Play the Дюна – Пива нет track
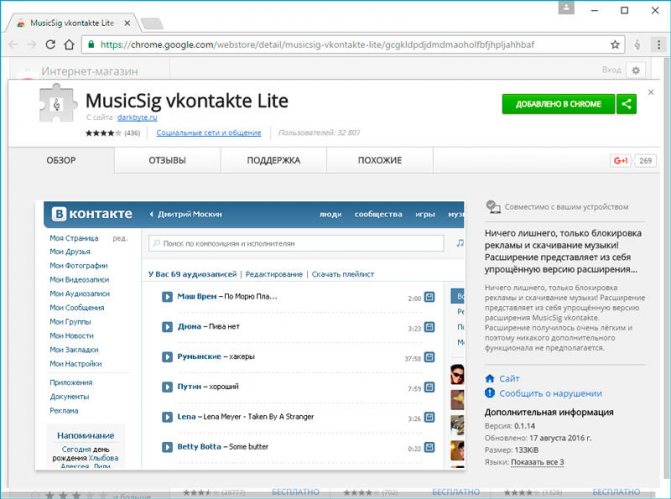Screen dimensions: 671x499 [x=167, y=327]
